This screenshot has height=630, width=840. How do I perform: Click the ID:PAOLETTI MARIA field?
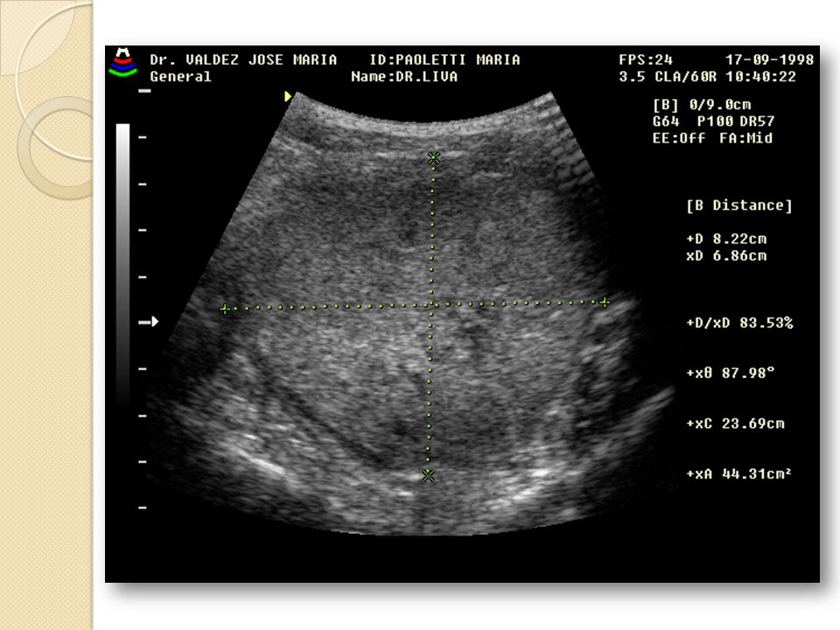pyautogui.click(x=444, y=59)
